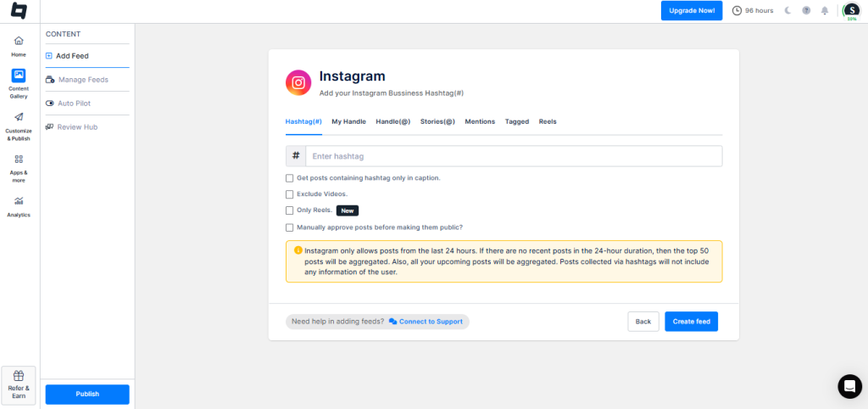Screen dimensions: 868x409
Task: Switch to the Mentions tab
Action: (x=480, y=121)
